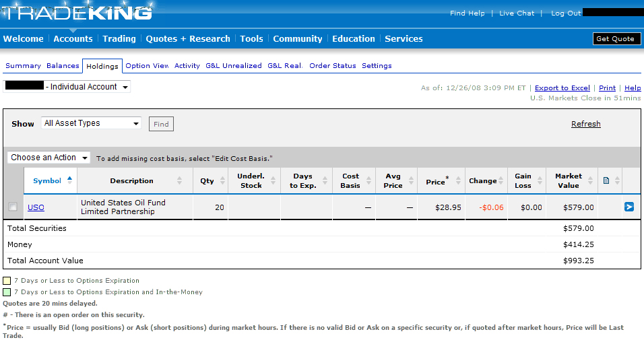
Task: Open the G&L Unrealized tab
Action: point(234,66)
